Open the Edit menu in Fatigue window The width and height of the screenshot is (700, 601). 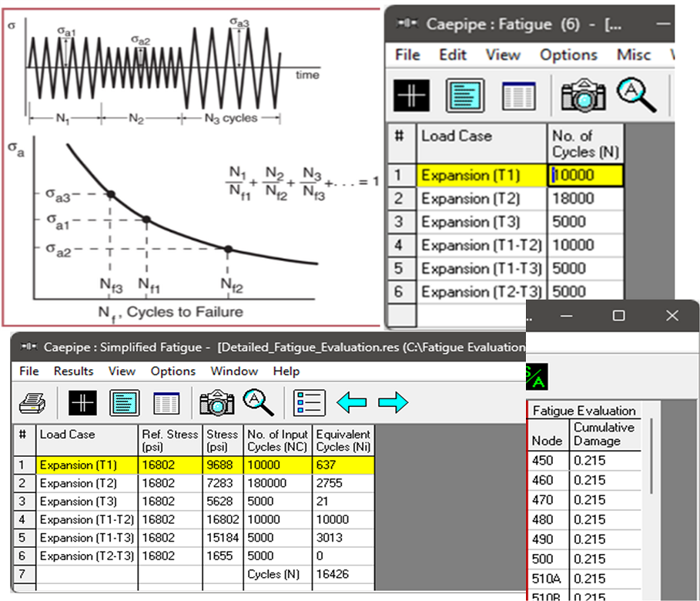tap(453, 55)
